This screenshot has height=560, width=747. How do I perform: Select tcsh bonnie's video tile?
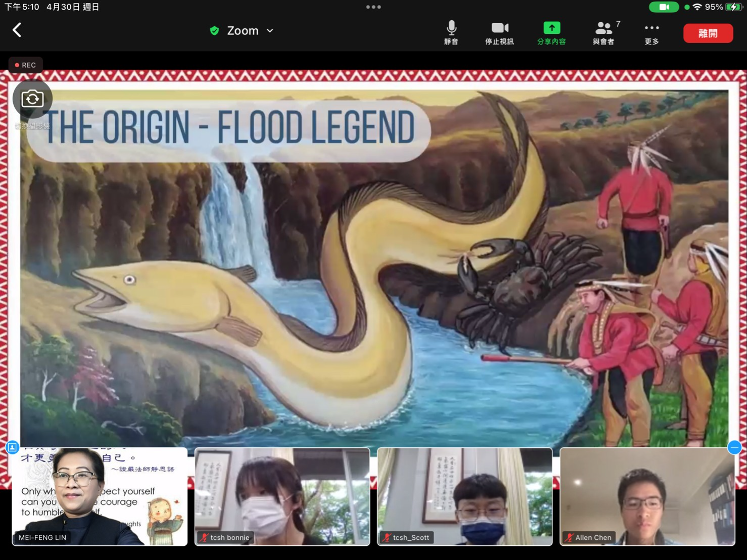point(282,496)
